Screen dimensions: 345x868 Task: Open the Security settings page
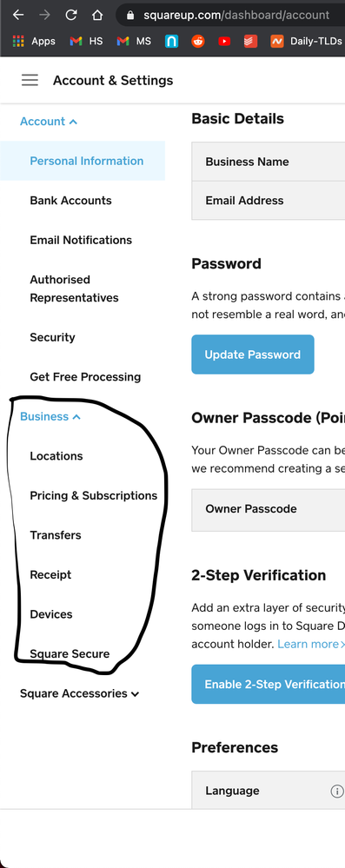pos(53,337)
